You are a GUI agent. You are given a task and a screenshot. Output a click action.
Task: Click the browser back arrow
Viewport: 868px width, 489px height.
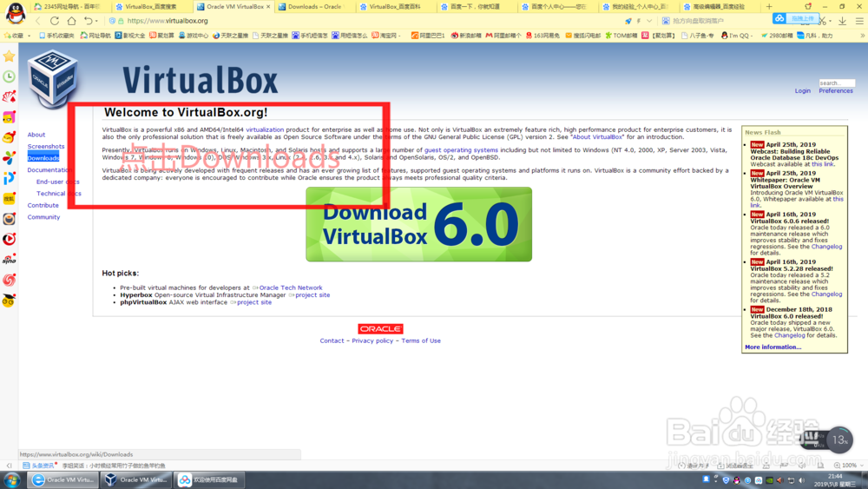tap(37, 21)
